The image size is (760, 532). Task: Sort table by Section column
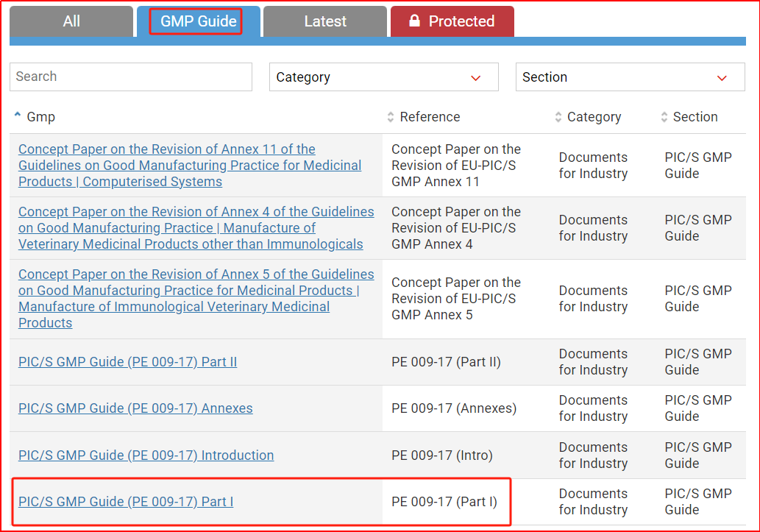pos(695,117)
